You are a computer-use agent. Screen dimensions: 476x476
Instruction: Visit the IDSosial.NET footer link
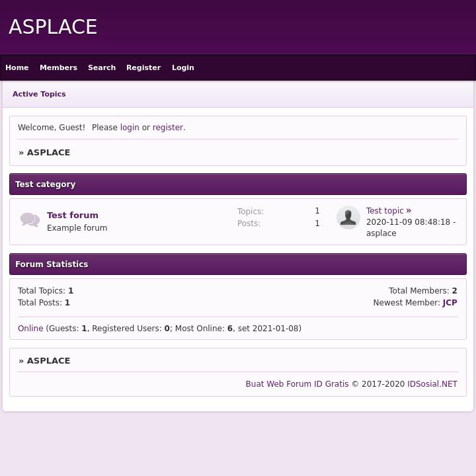tap(432, 384)
